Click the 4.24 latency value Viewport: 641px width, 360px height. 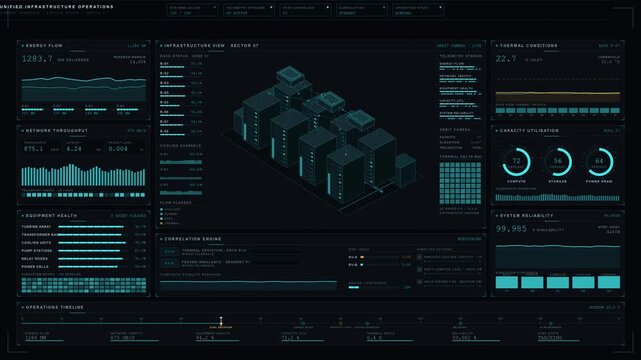click(74, 149)
